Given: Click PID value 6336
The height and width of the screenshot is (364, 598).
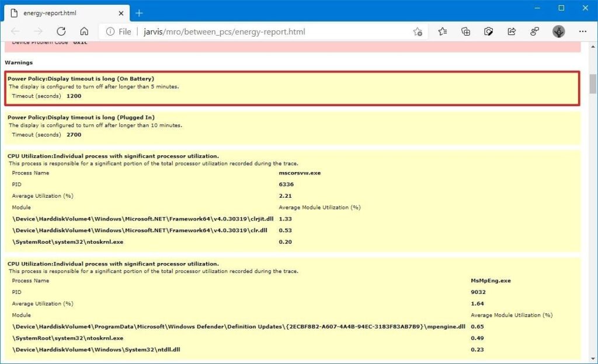Looking at the screenshot, I should pyautogui.click(x=286, y=184).
